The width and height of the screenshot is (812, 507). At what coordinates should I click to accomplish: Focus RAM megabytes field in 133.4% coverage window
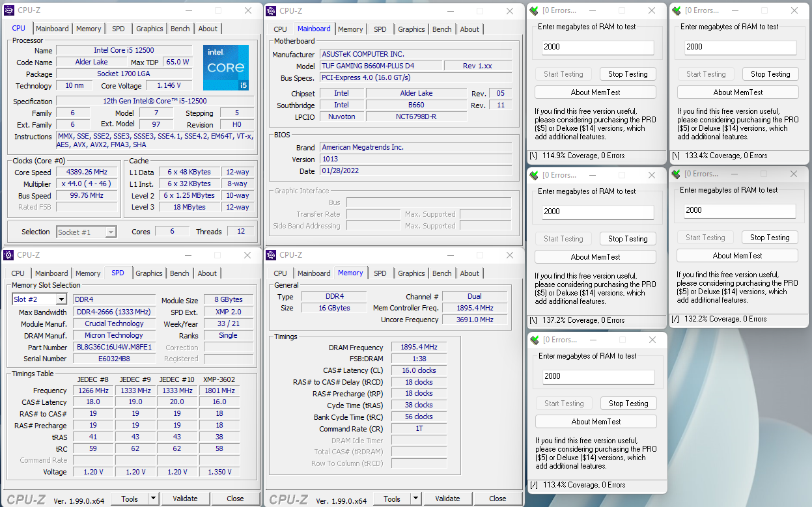click(740, 47)
